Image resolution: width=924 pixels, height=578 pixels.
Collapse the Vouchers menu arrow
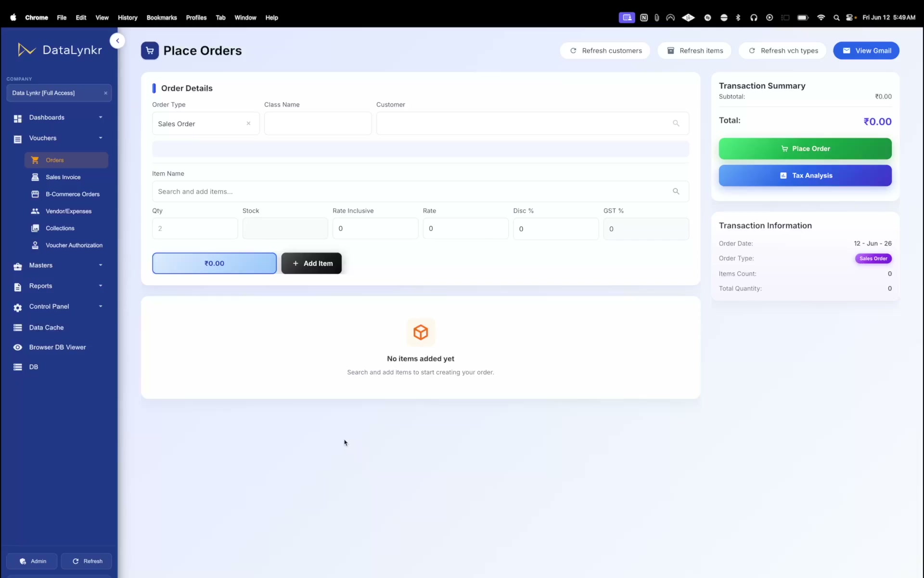click(101, 138)
